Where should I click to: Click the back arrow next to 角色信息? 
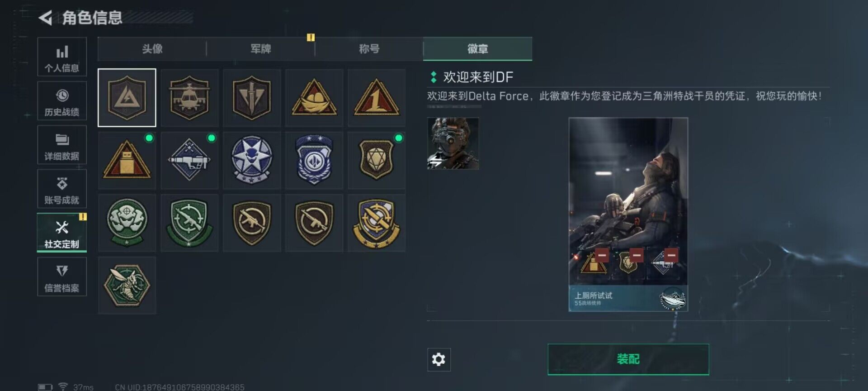click(45, 18)
